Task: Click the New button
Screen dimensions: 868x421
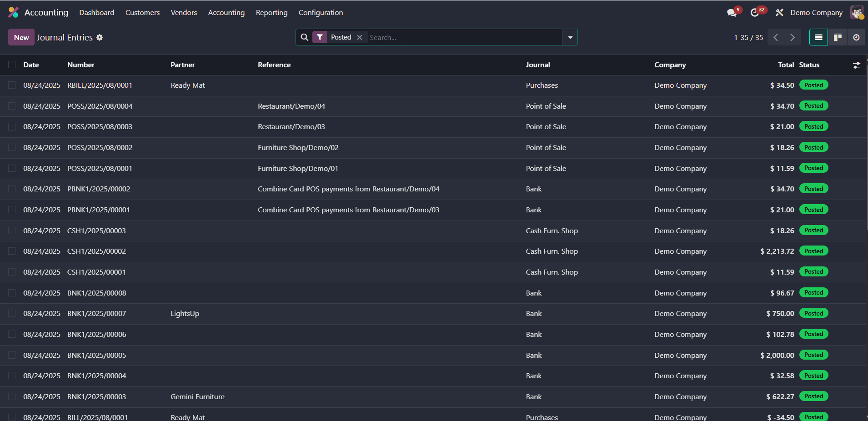Action: [x=21, y=37]
